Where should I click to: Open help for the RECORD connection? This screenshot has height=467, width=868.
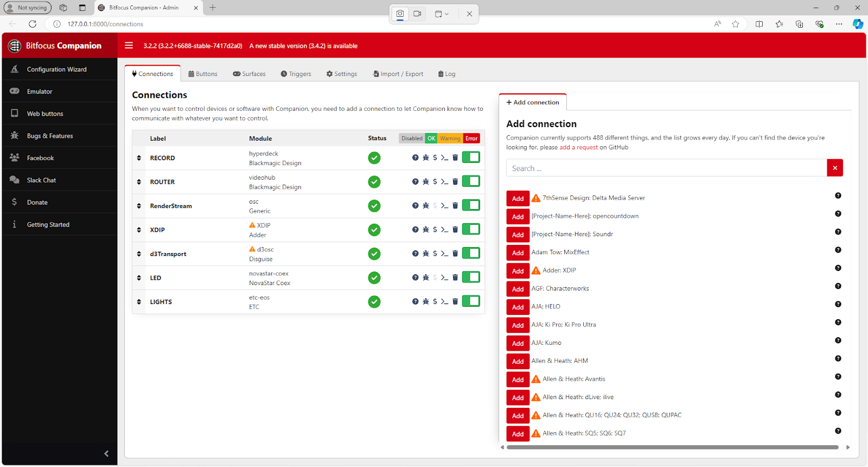(415, 157)
